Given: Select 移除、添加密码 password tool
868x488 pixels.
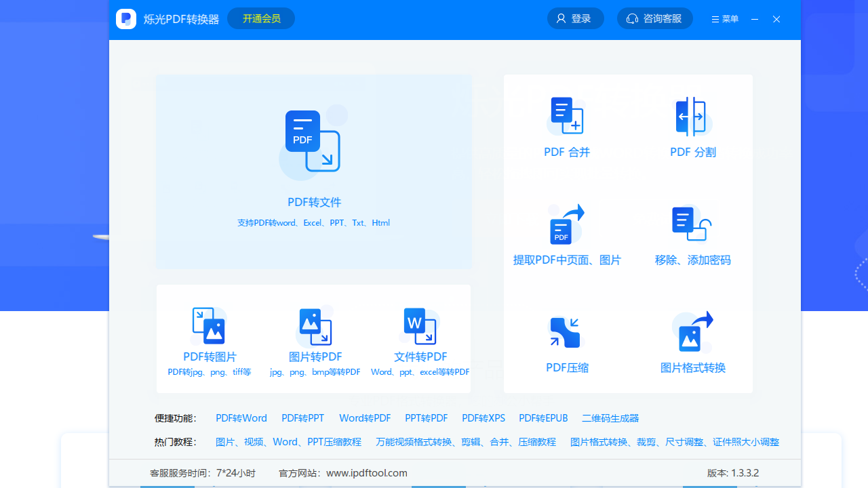Looking at the screenshot, I should [692, 234].
